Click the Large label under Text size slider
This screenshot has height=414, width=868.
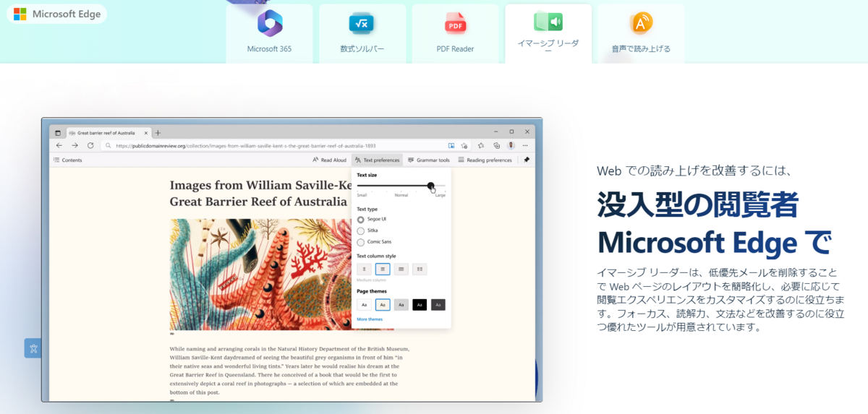[441, 195]
